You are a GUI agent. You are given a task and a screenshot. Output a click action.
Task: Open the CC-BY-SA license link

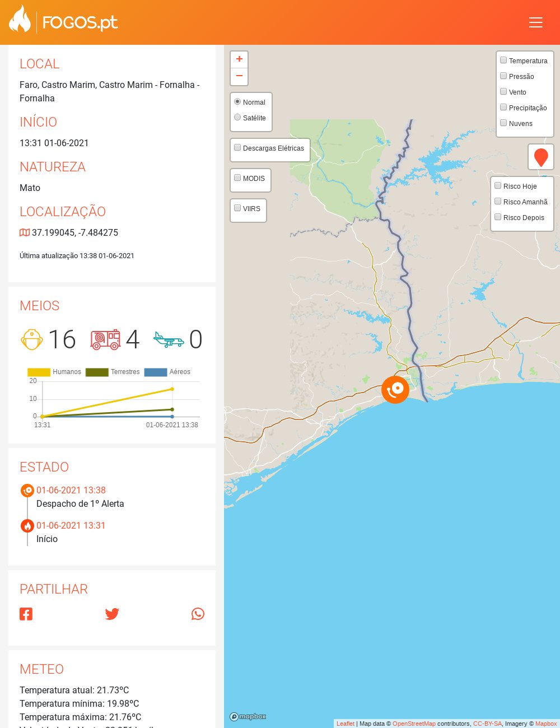tap(487, 724)
